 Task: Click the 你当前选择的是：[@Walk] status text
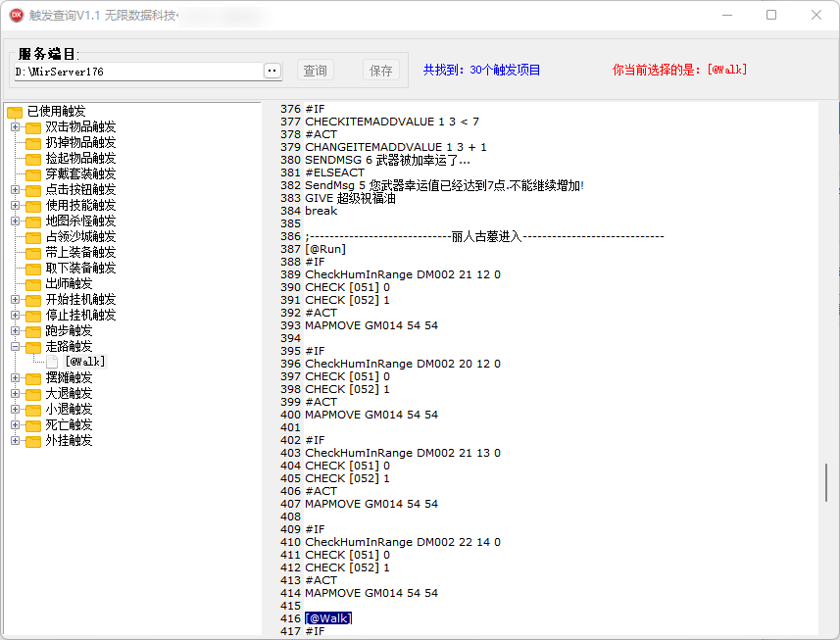pyautogui.click(x=679, y=70)
